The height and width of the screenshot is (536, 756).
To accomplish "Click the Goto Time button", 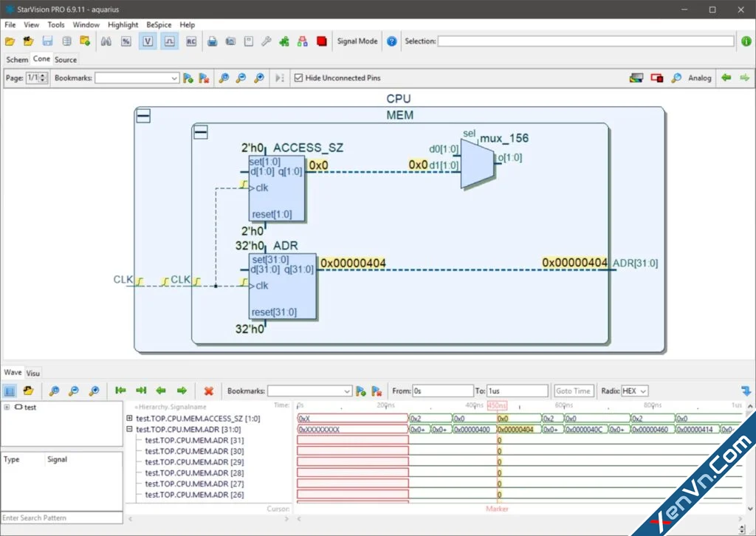I will tap(573, 391).
